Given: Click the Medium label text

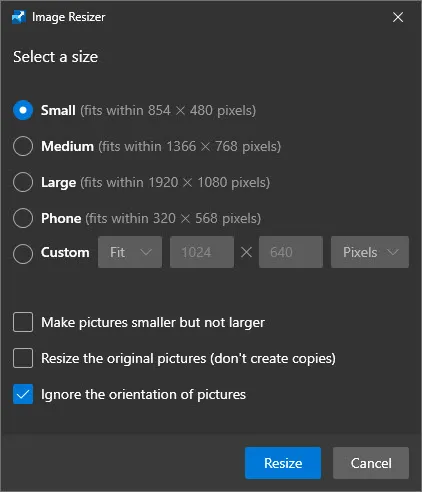Looking at the screenshot, I should [x=67, y=146].
